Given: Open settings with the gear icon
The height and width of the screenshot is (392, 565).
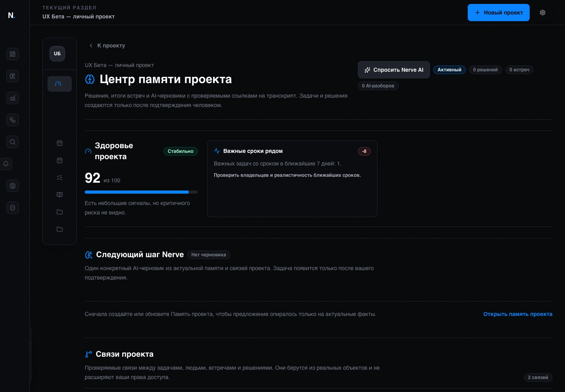Looking at the screenshot, I should point(543,13).
